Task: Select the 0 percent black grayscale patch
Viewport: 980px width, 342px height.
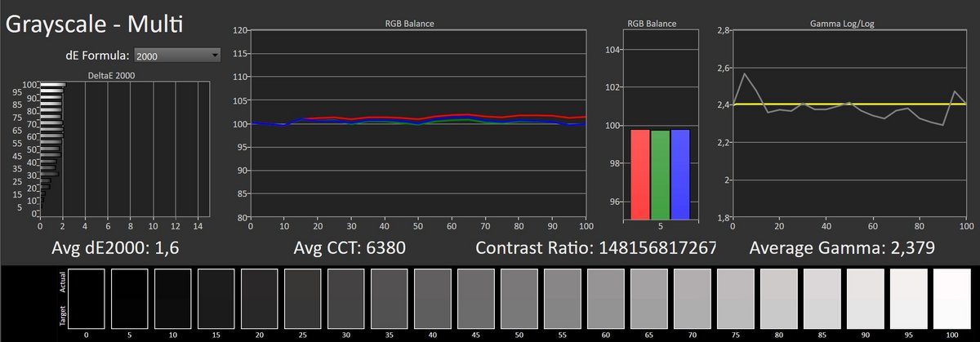Action: point(87,299)
